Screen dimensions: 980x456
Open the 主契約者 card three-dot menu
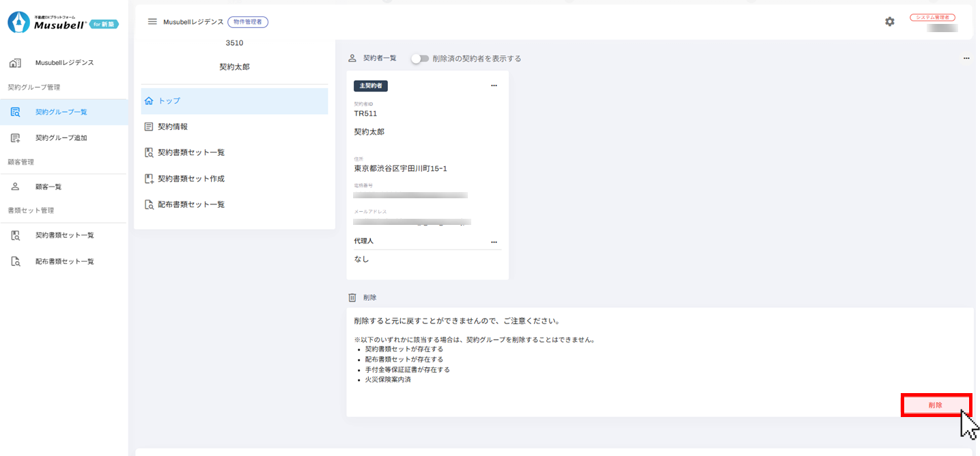tap(494, 86)
